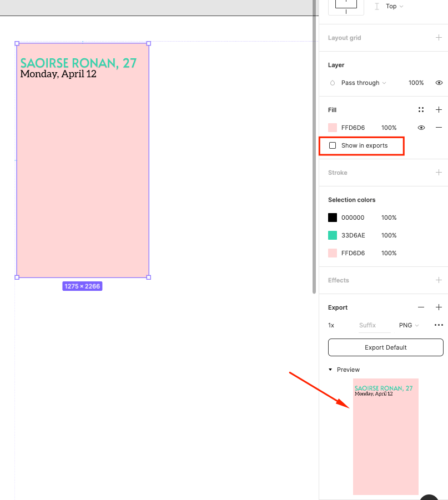Viewport: 448px width, 500px height.
Task: Click 100% opacity beside 33D6AE
Action: coord(389,235)
